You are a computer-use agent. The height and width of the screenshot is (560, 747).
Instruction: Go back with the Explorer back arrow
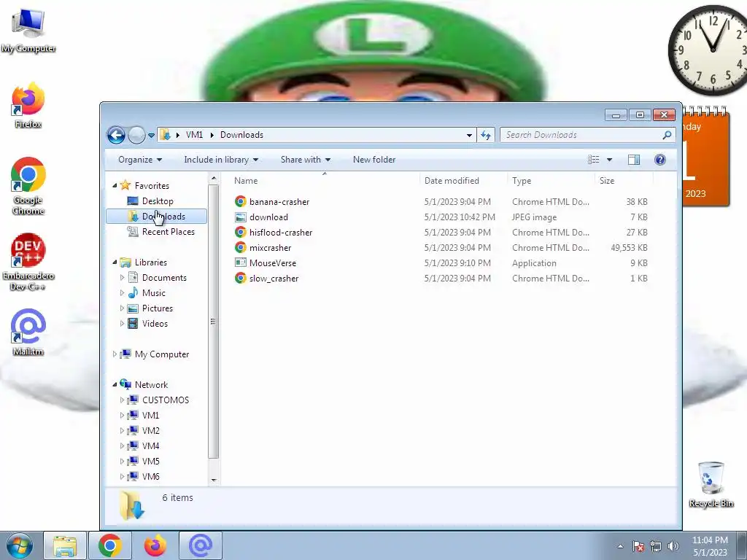[x=116, y=135]
